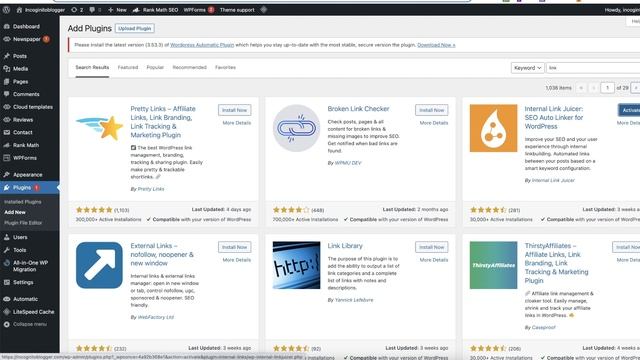Viewport: 640px width, 360px height.
Task: Install Broken Link Checker plugin
Action: [x=431, y=110]
